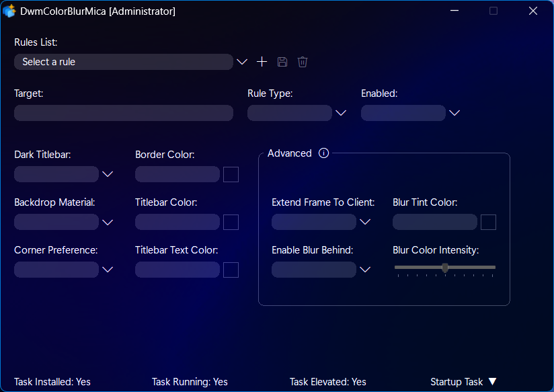The height and width of the screenshot is (392, 554).
Task: Open the Startup Task menu
Action: click(463, 382)
